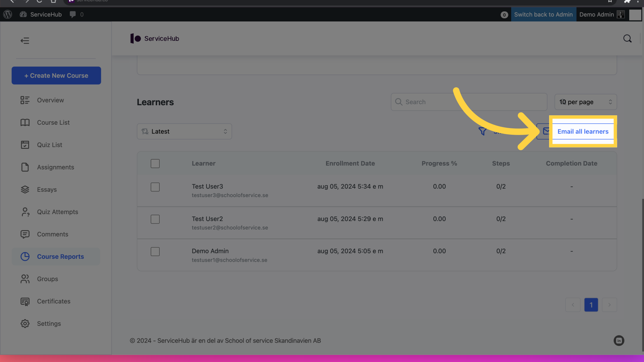Open the Course List menu item
The height and width of the screenshot is (362, 644).
point(53,122)
